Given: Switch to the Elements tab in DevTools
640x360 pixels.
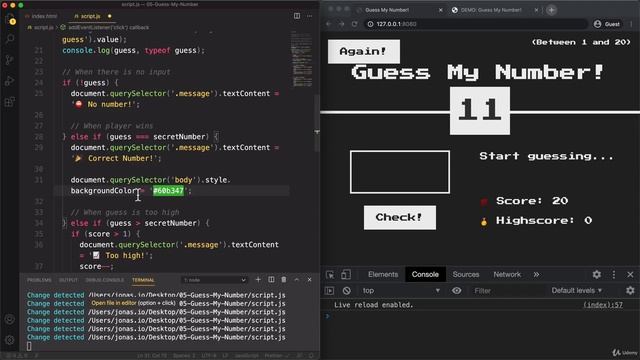Looking at the screenshot, I should pyautogui.click(x=383, y=275).
